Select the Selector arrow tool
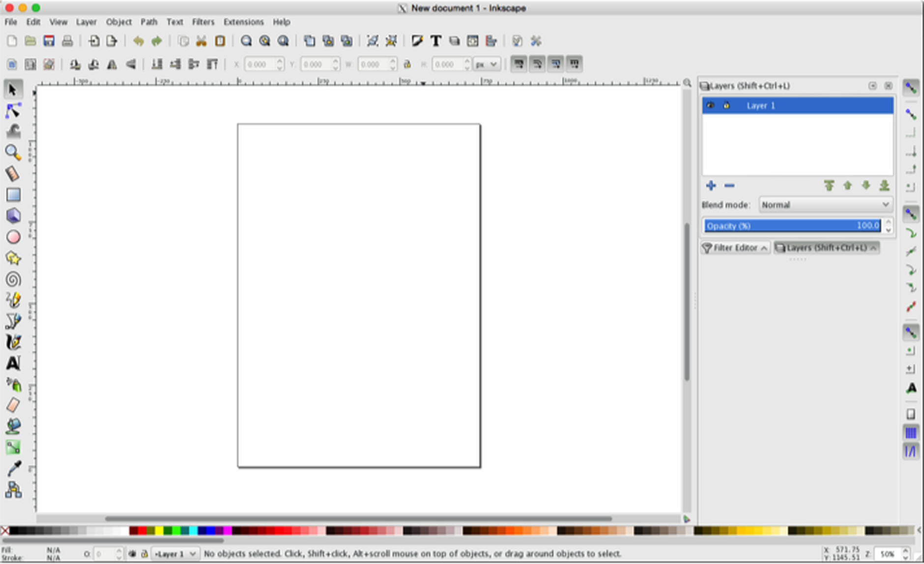The image size is (924, 564). pos(13,89)
